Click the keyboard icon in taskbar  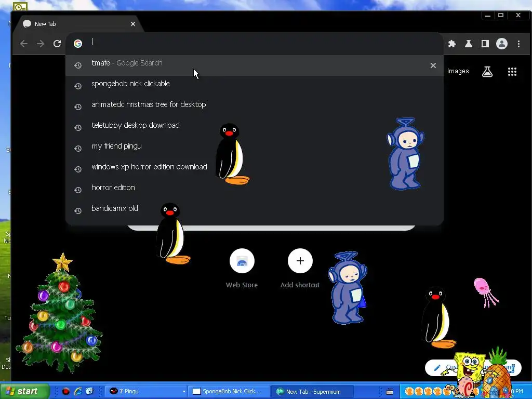(390, 392)
